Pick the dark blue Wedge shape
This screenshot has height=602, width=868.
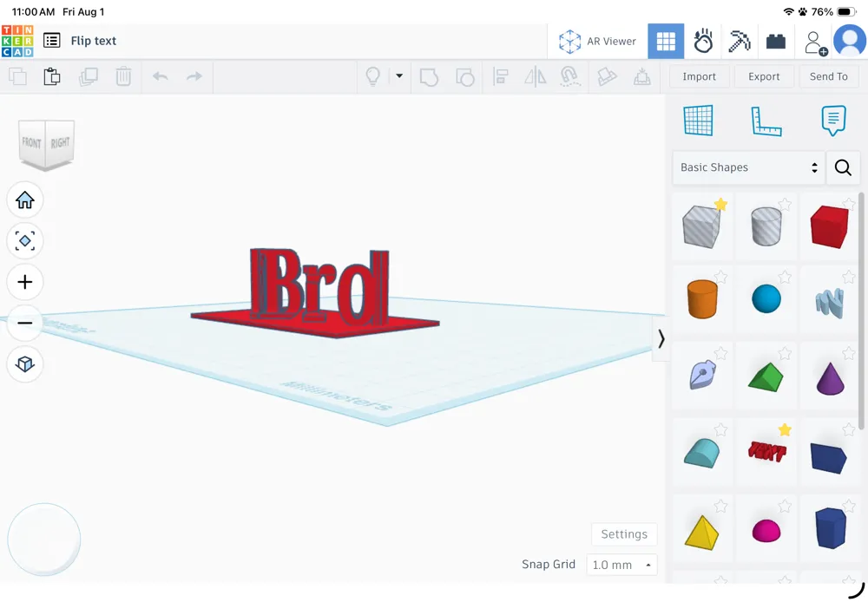coord(829,458)
